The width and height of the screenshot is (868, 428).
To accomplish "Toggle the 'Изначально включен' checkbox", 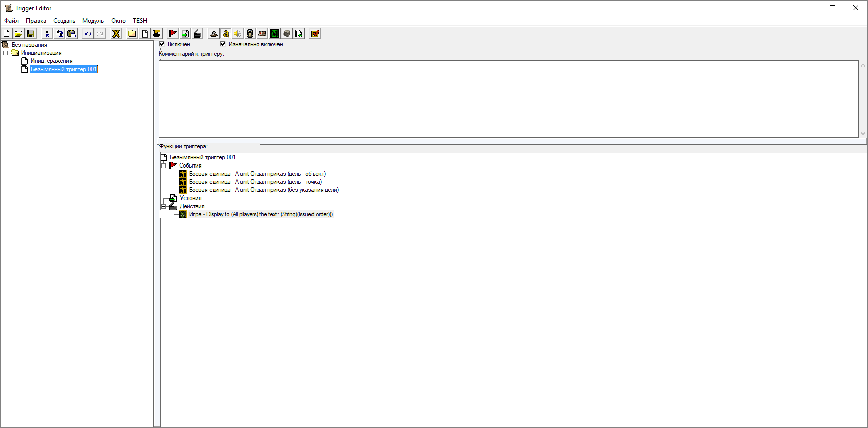I will (222, 44).
